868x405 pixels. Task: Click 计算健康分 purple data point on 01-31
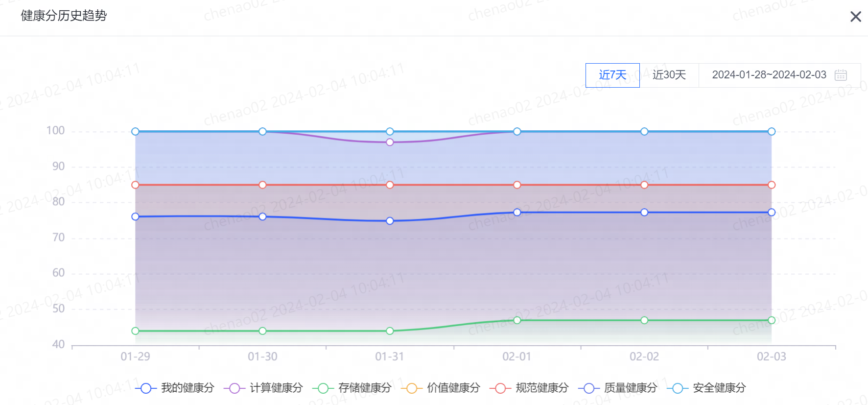click(x=390, y=142)
